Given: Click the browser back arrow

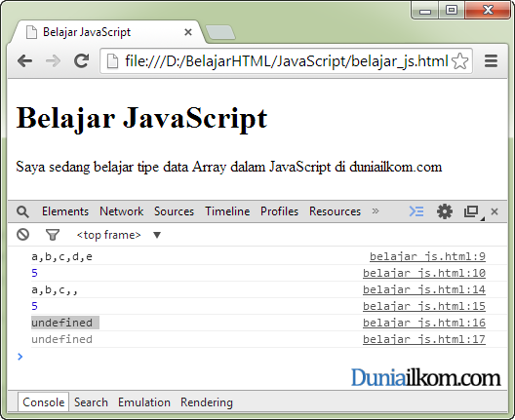Looking at the screenshot, I should click(25, 61).
